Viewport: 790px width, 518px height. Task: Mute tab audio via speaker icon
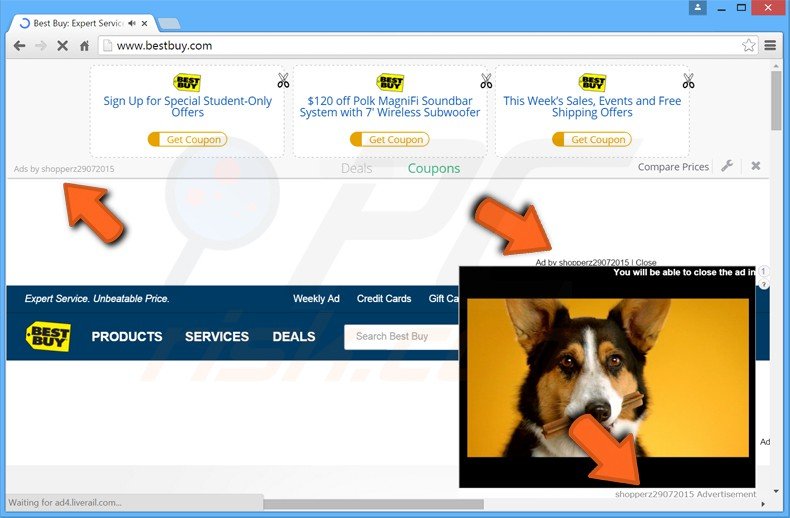click(132, 23)
